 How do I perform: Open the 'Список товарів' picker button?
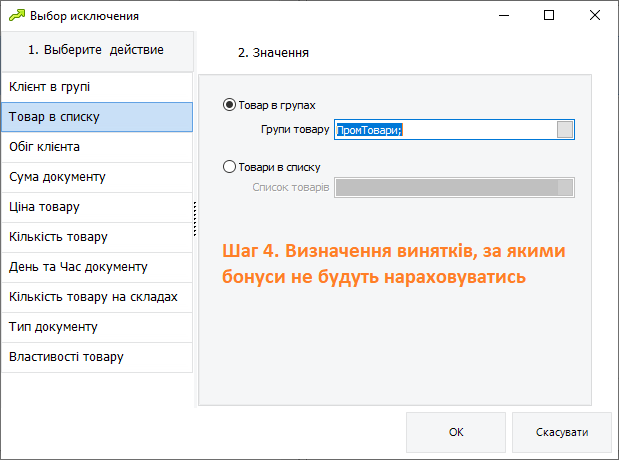pos(565,188)
